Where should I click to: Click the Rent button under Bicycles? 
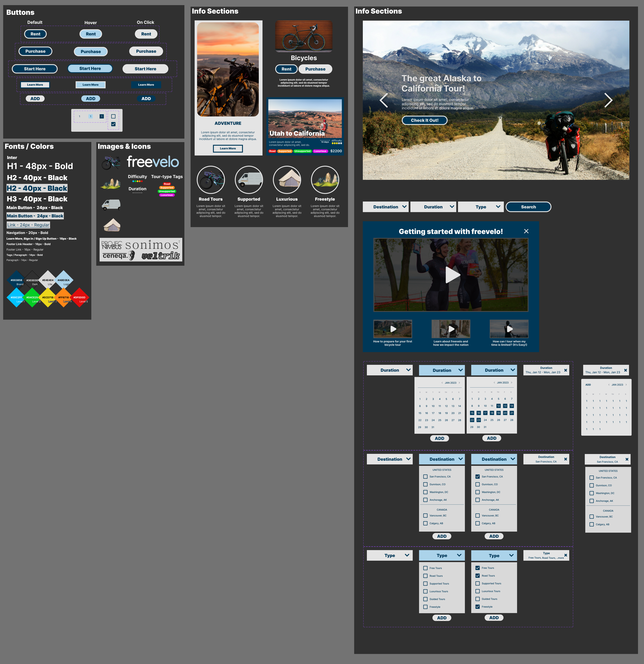287,69
